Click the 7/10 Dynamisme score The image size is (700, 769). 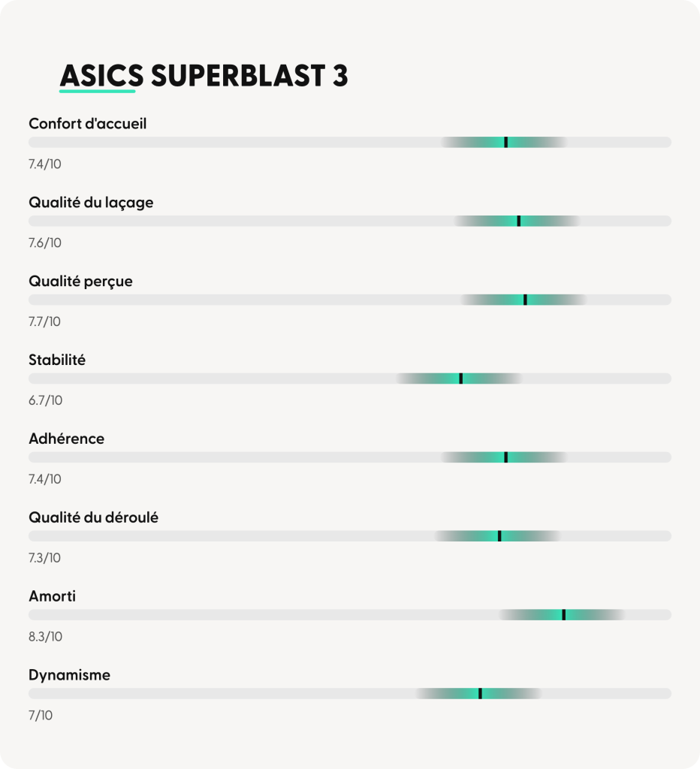41,716
